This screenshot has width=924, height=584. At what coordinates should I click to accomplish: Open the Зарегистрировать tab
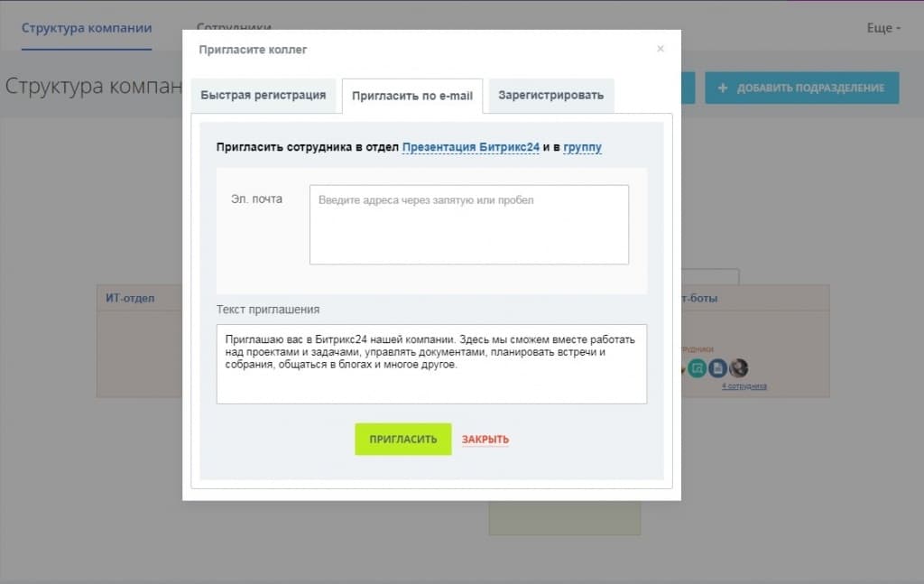551,96
